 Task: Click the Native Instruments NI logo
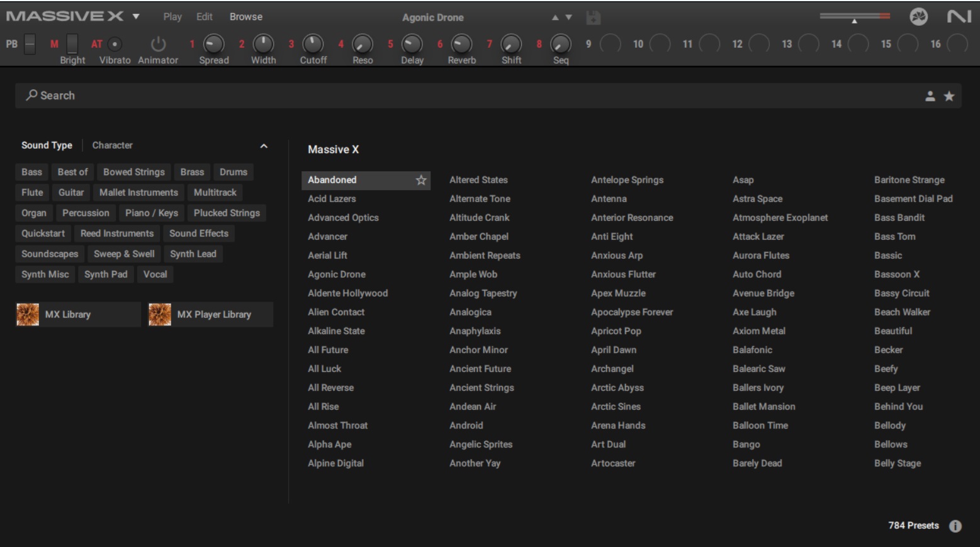click(x=959, y=17)
